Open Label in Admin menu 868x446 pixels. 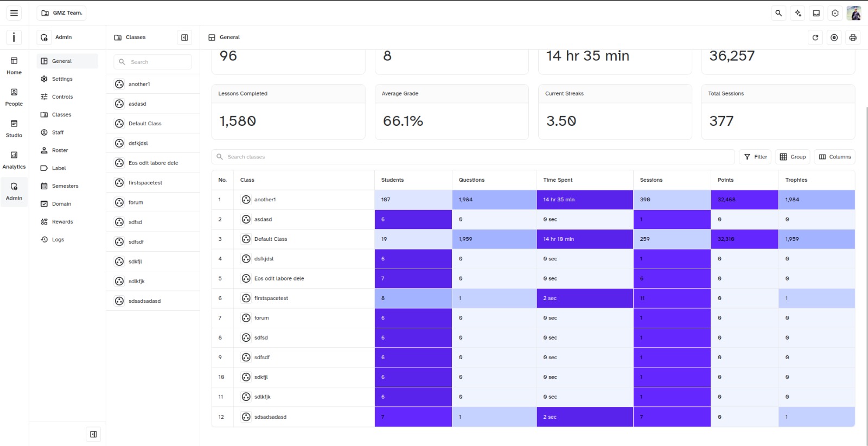[67, 168]
